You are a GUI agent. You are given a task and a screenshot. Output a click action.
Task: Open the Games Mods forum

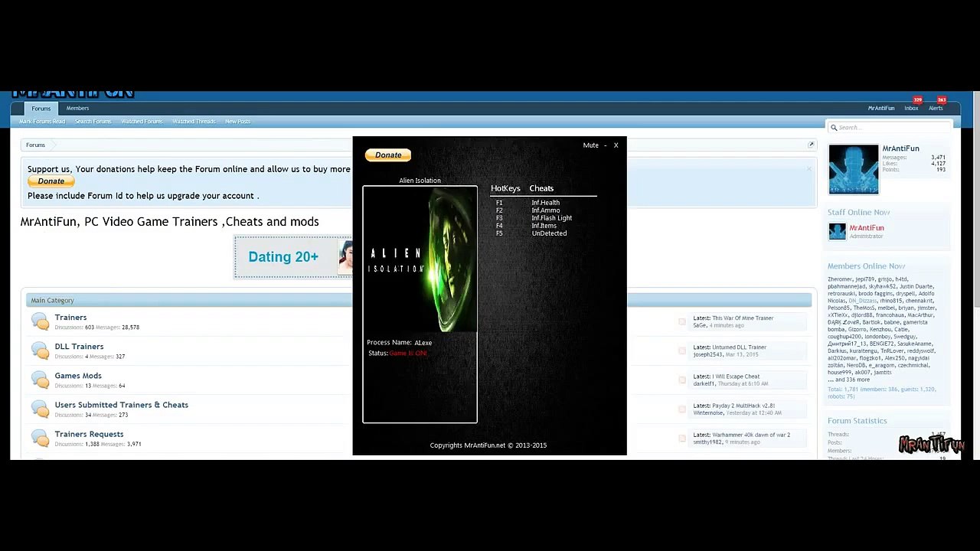tap(78, 376)
